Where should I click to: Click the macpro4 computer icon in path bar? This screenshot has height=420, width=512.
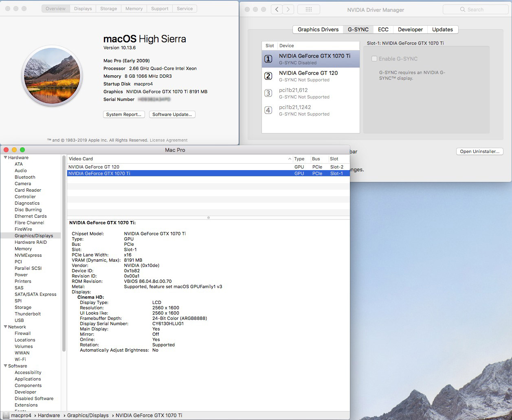[6, 416]
